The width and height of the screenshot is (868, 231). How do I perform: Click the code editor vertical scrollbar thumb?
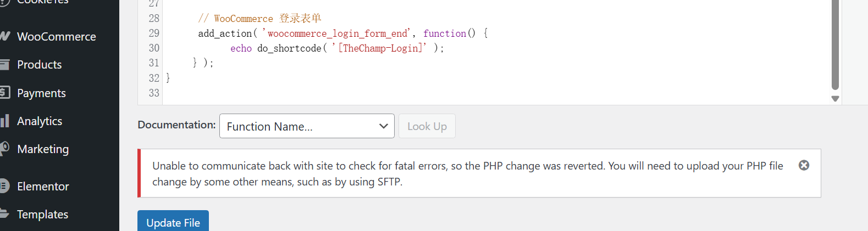[835, 44]
